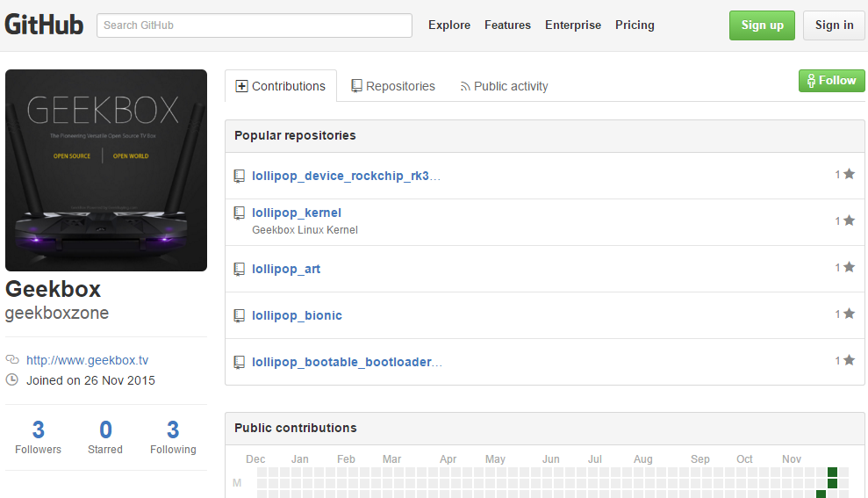This screenshot has width=868, height=498.
Task: Click the repo icon next to lollipop_kernel
Action: pos(239,213)
